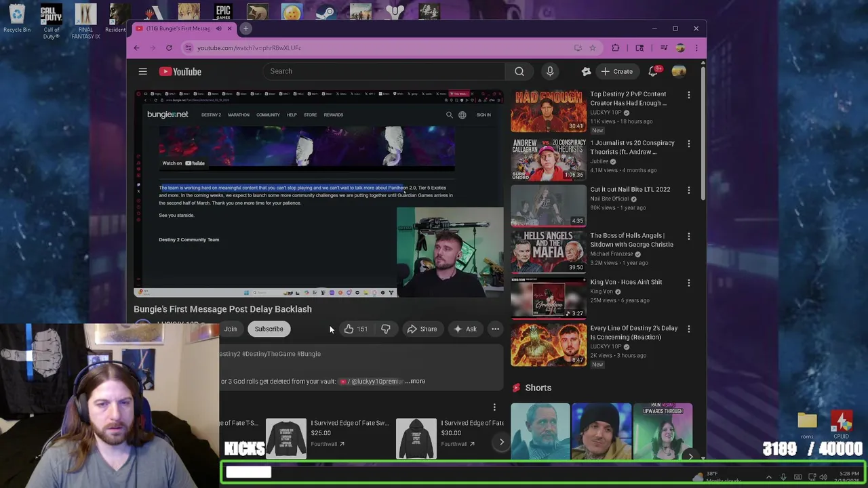This screenshot has height=488, width=868.
Task: Click the YouTube search magnifier button
Action: pyautogui.click(x=519, y=71)
